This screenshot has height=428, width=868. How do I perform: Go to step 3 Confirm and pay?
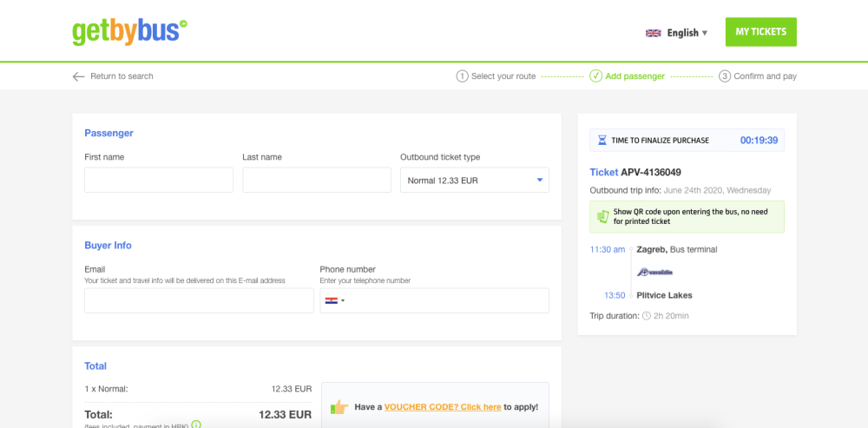(x=758, y=76)
